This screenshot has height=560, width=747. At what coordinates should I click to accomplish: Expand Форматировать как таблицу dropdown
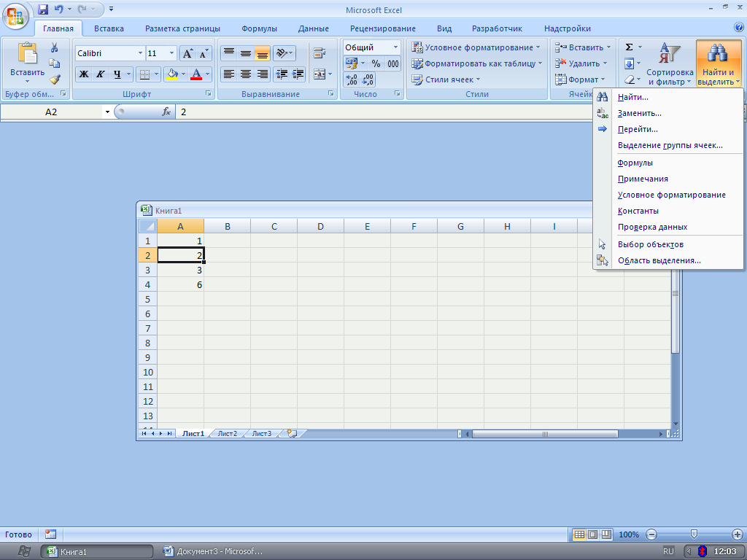(x=541, y=63)
